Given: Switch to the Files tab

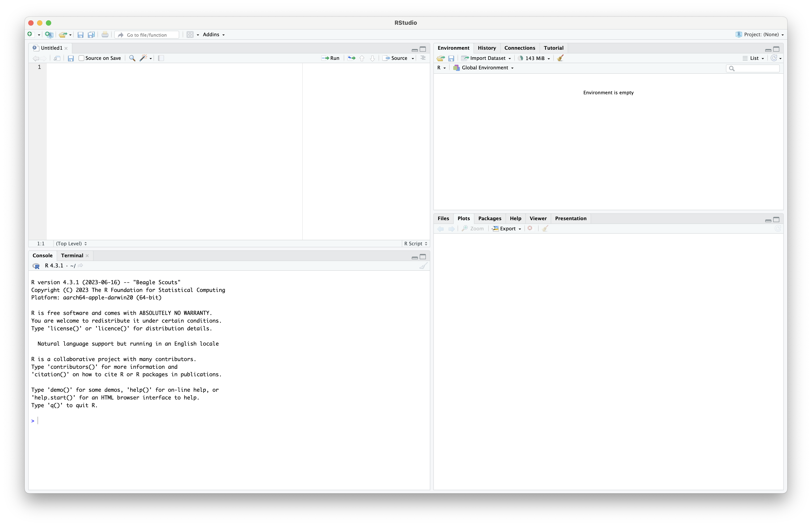Looking at the screenshot, I should coord(443,218).
